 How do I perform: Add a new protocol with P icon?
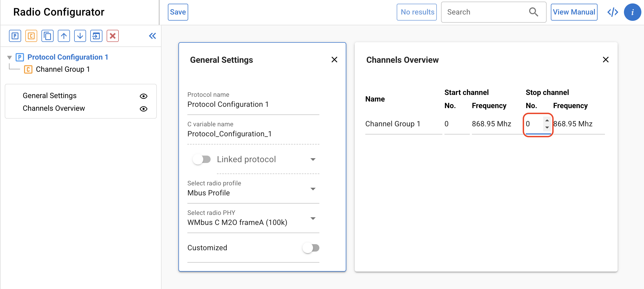click(x=15, y=36)
